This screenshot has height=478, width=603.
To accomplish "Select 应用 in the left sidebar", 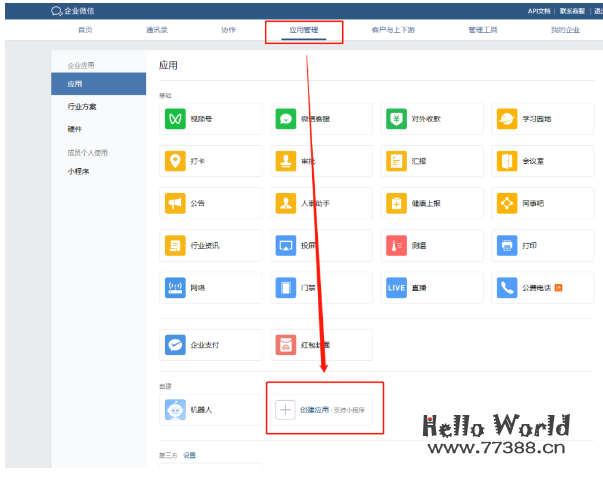I will [x=98, y=84].
